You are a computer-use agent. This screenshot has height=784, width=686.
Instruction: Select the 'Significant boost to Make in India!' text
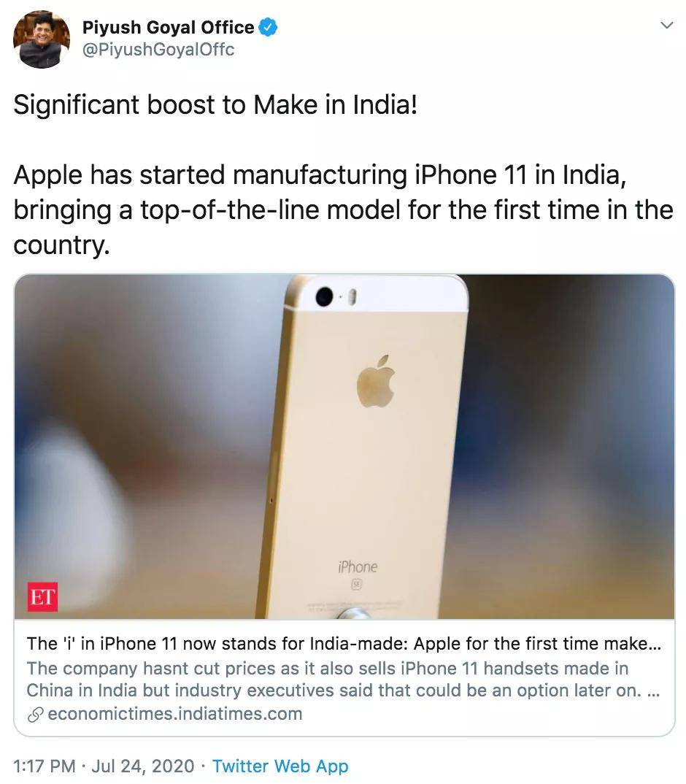coord(215,105)
